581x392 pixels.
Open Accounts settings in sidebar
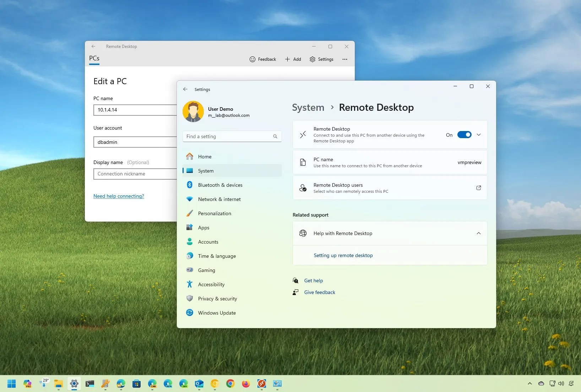(x=208, y=241)
